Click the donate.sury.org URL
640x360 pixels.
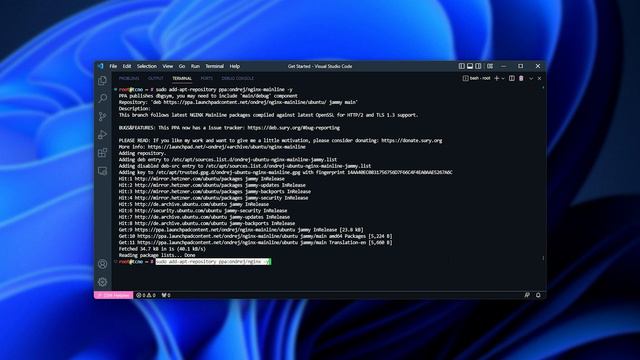coord(412,140)
